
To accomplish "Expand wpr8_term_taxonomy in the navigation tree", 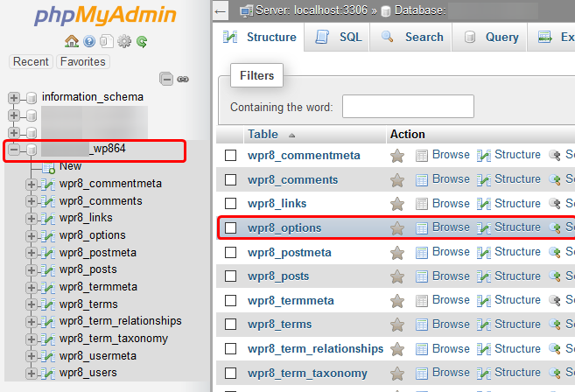I will click(x=32, y=339).
